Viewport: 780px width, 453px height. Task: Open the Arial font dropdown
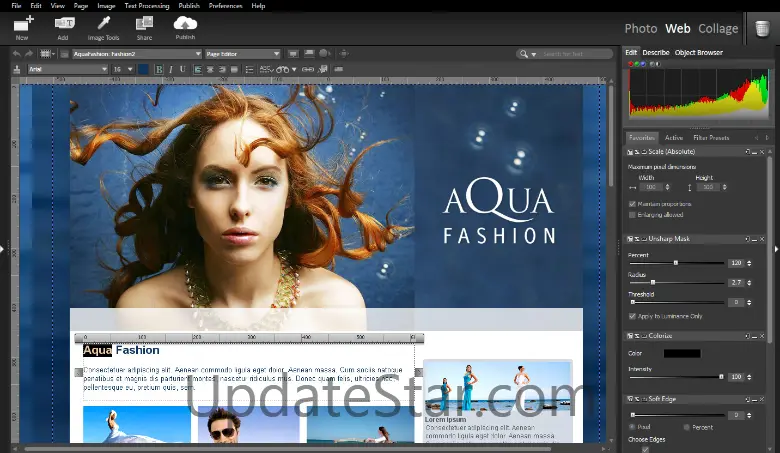[67, 69]
